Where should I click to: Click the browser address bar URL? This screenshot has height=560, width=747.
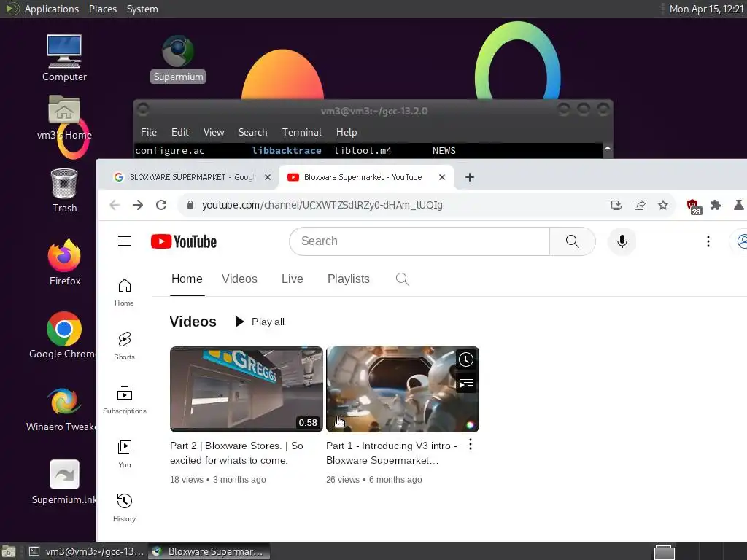tap(322, 205)
